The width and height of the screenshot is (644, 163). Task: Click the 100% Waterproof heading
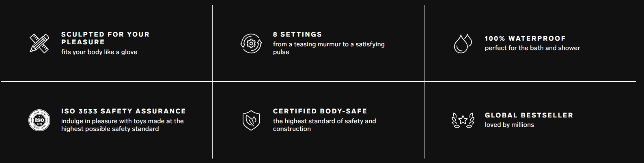click(x=525, y=39)
